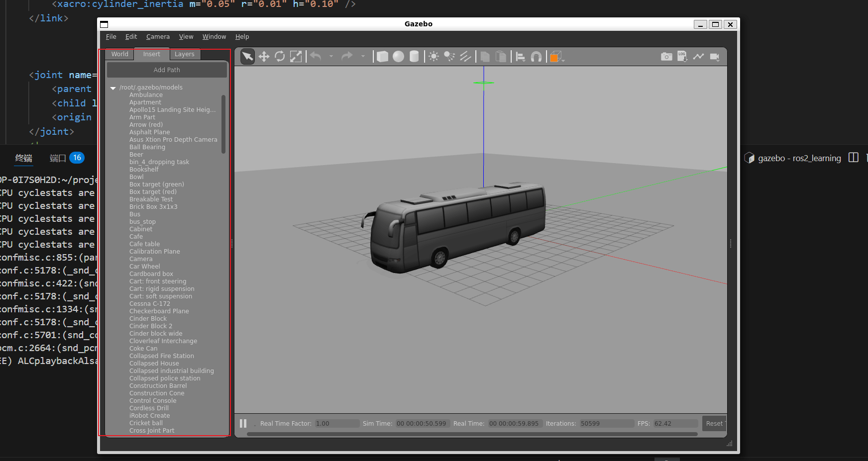
Task: Select the translate mode tool
Action: [264, 57]
